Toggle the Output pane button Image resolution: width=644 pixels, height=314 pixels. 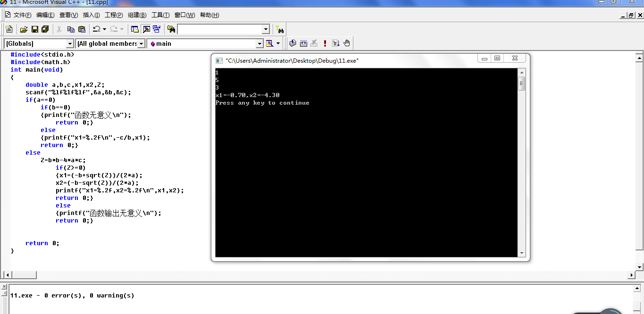click(x=146, y=29)
